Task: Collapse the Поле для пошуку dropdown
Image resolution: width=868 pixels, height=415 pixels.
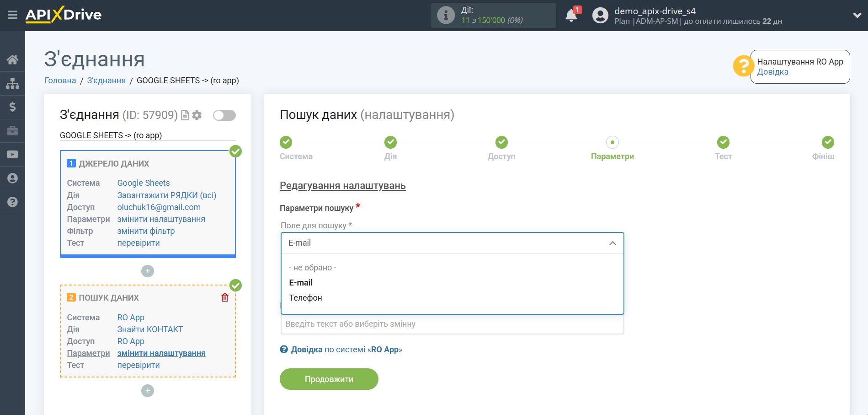Action: pyautogui.click(x=612, y=243)
